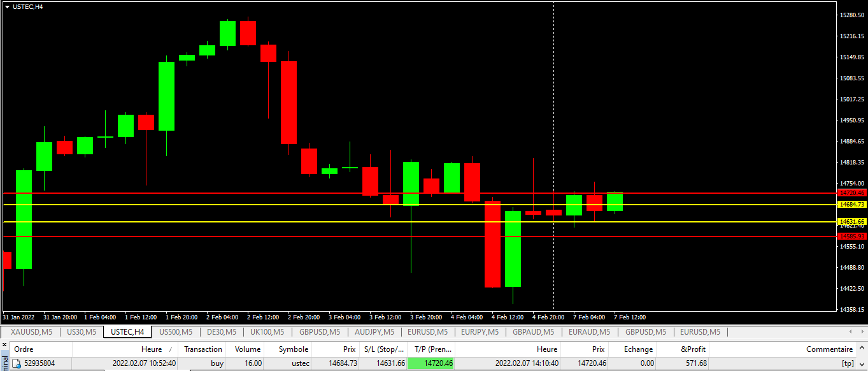The width and height of the screenshot is (868, 371).
Task: Click the [tp] comment cell
Action: (x=848, y=363)
